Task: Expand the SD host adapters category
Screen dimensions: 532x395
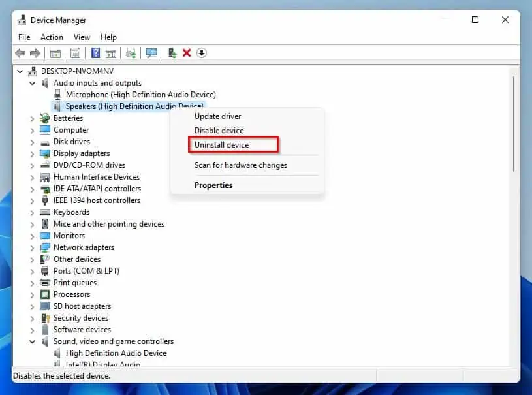Action: (32, 306)
